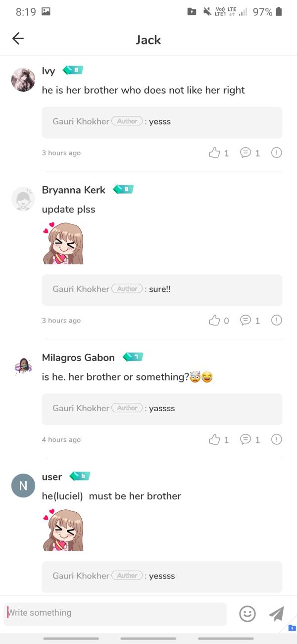This screenshot has width=297, height=644.
Task: Tap the back arrow to leave comments
Action: [18, 39]
